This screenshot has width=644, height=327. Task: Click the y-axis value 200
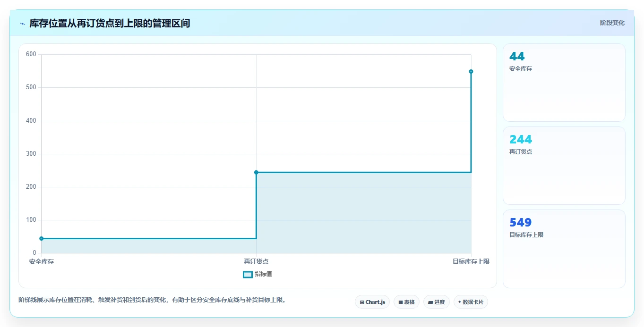pyautogui.click(x=31, y=187)
